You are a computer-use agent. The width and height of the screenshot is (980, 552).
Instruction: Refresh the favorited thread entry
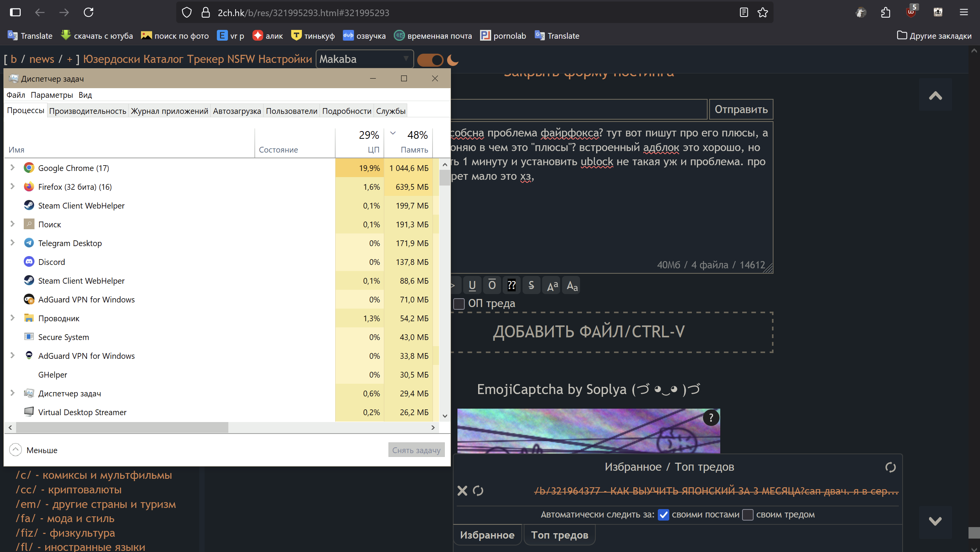[478, 491]
